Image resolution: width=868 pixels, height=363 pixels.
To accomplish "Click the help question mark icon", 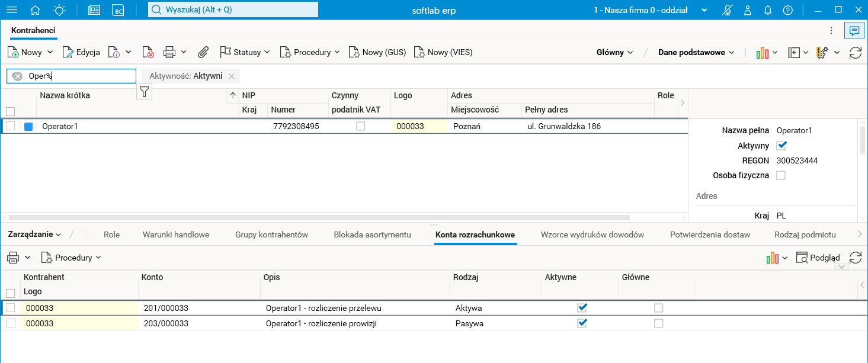I will click(787, 10).
